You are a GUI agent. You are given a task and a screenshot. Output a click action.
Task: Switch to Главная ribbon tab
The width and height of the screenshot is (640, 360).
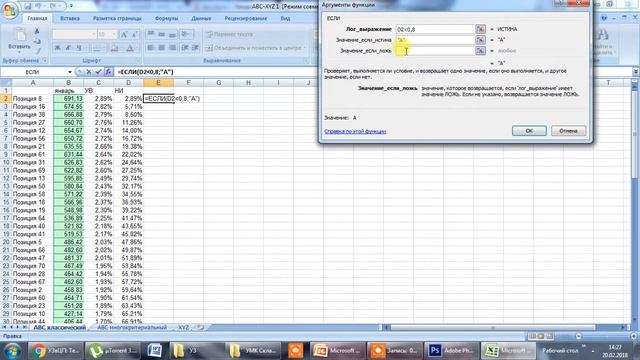point(37,18)
